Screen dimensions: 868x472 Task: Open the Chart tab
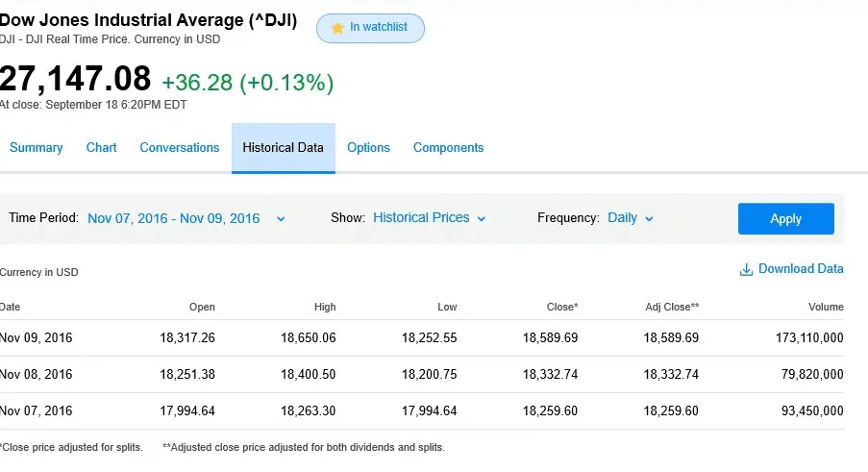[x=101, y=148]
